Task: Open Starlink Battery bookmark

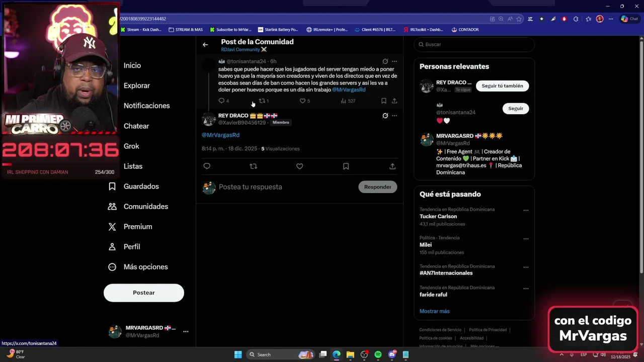Action: [277, 30]
